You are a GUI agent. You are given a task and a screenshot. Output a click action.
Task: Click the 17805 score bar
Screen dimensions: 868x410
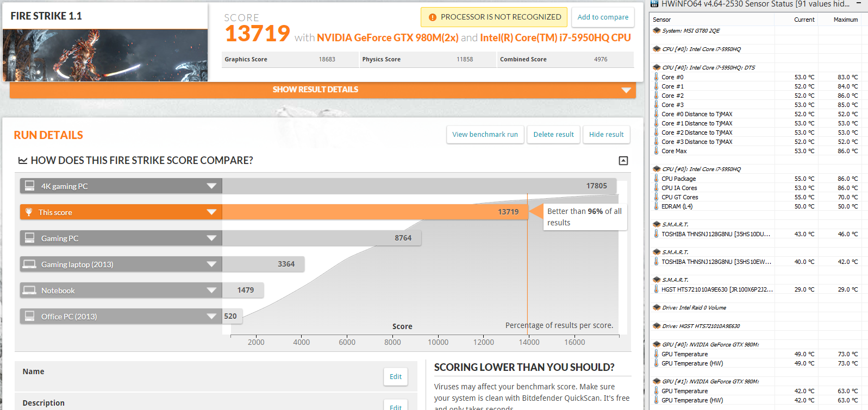tap(419, 186)
